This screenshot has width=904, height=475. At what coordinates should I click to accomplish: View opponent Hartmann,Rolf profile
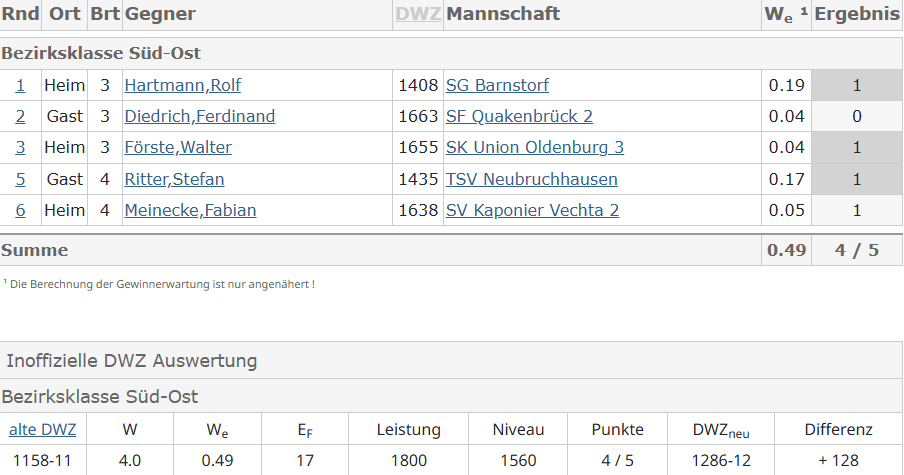tap(182, 86)
